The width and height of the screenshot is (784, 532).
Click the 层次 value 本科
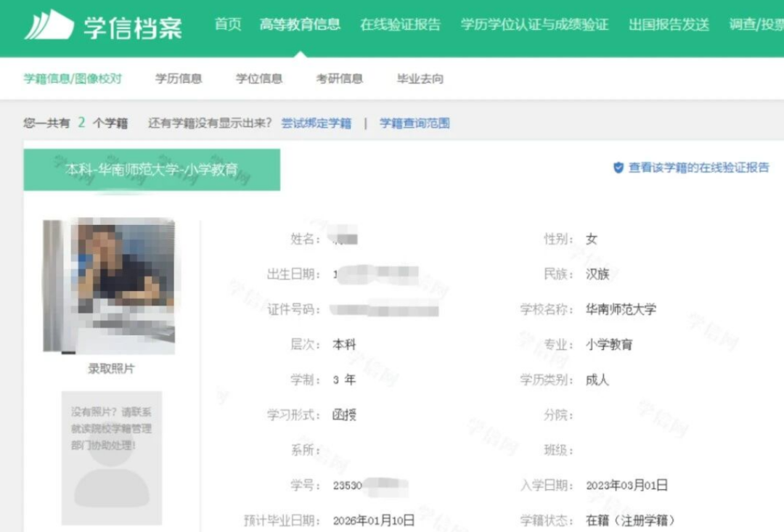pos(345,345)
